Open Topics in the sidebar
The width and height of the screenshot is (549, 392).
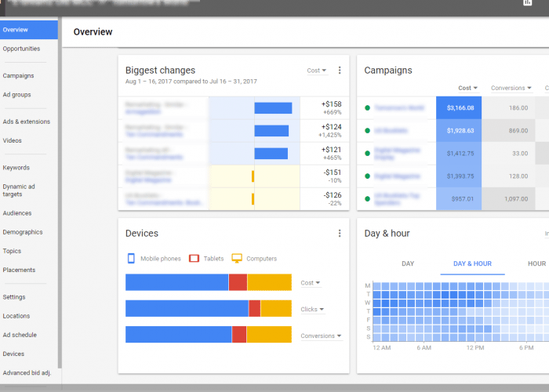click(x=12, y=251)
